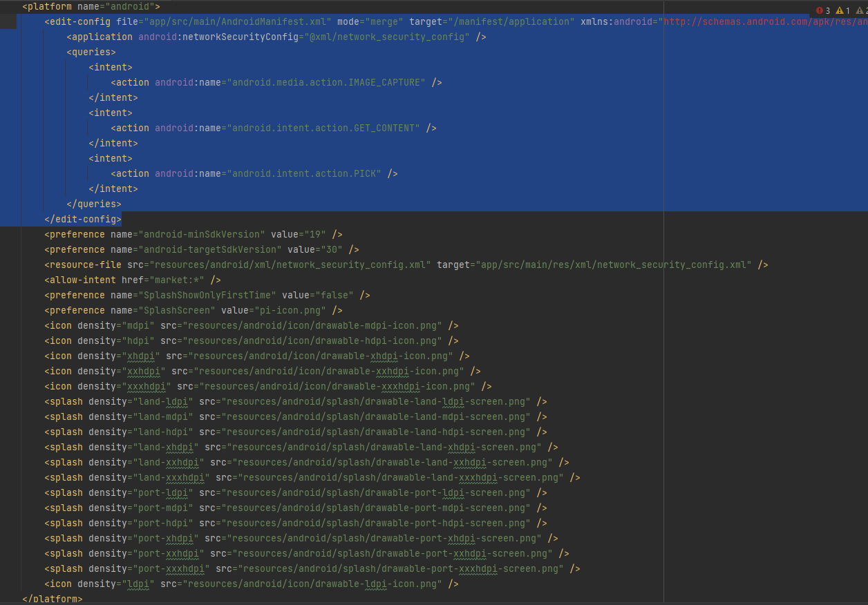868x605 pixels.
Task: Click the drawable-port-xhdpi-screen.png splash path
Action: [x=384, y=538]
